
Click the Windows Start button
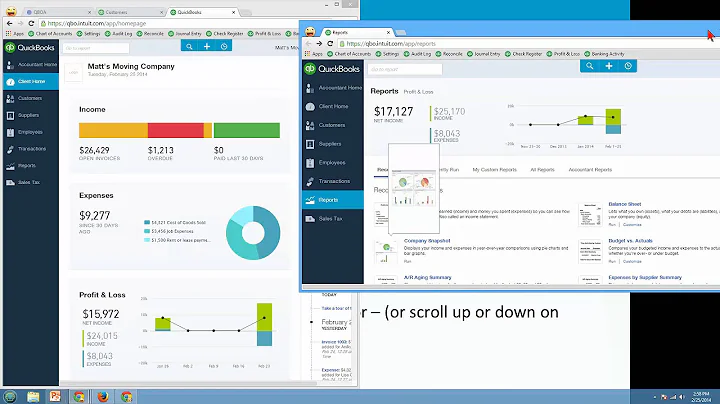tap(10, 396)
